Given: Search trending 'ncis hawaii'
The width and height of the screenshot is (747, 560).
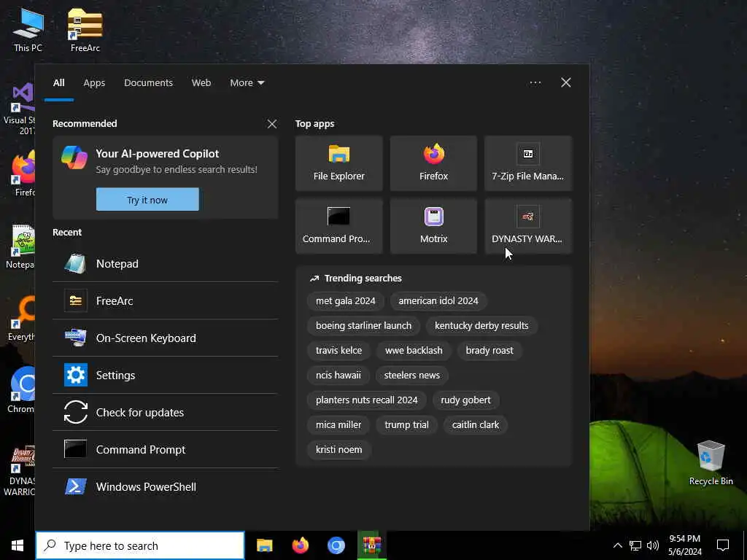Looking at the screenshot, I should 338,376.
